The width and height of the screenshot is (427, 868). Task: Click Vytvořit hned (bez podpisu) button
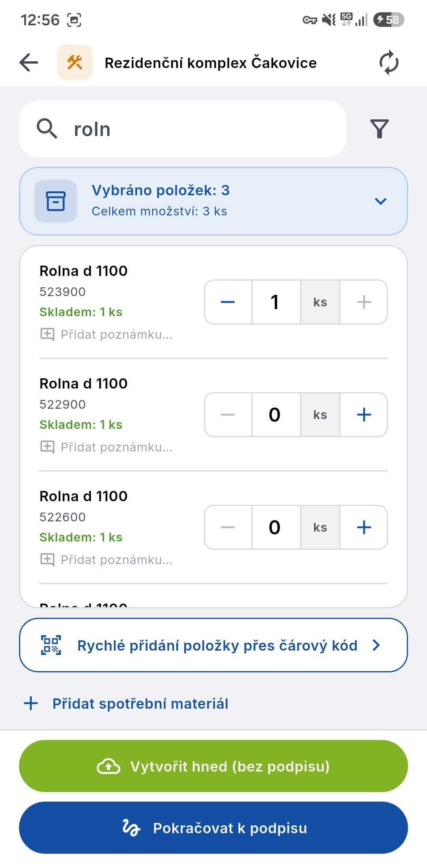[x=213, y=766]
